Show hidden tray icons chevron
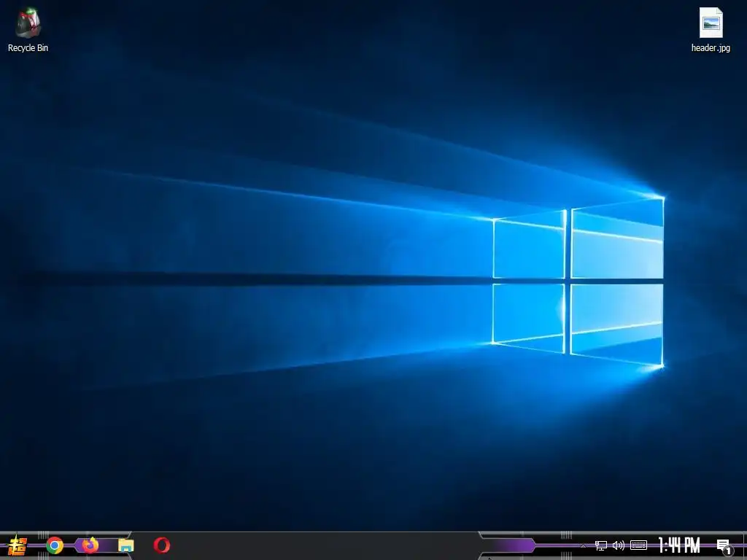 click(x=583, y=546)
